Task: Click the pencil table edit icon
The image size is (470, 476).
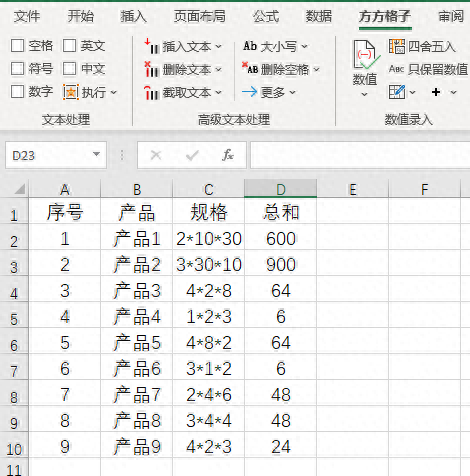Action: pos(397,92)
